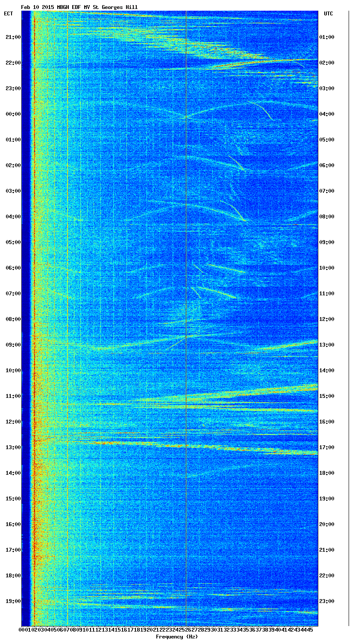
Task: Select the 17:00 label on the ECT axis
Action: [13, 550]
